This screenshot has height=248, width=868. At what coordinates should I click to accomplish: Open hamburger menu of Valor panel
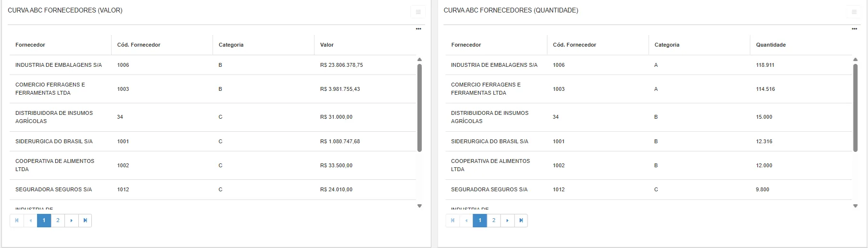point(418,12)
